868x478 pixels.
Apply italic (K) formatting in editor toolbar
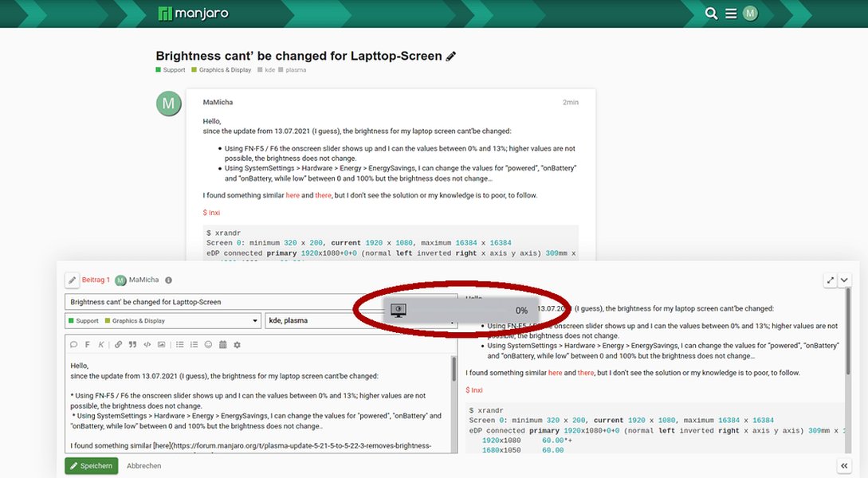click(100, 345)
